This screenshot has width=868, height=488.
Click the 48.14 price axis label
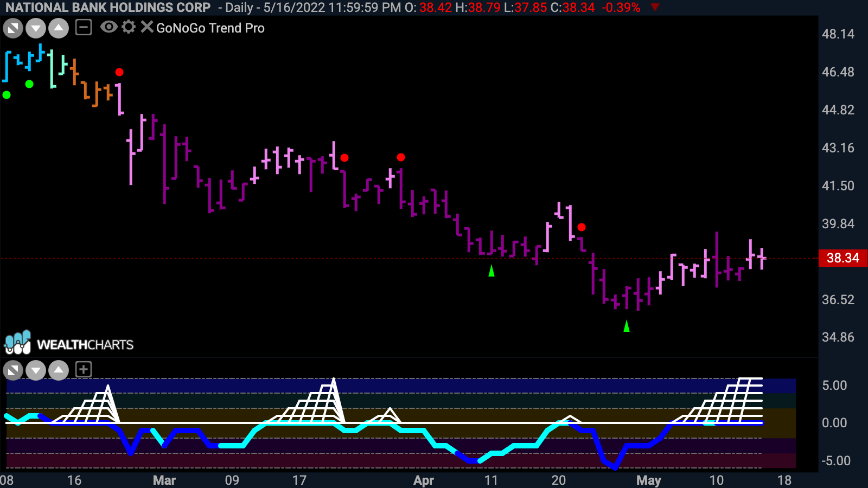(x=838, y=34)
